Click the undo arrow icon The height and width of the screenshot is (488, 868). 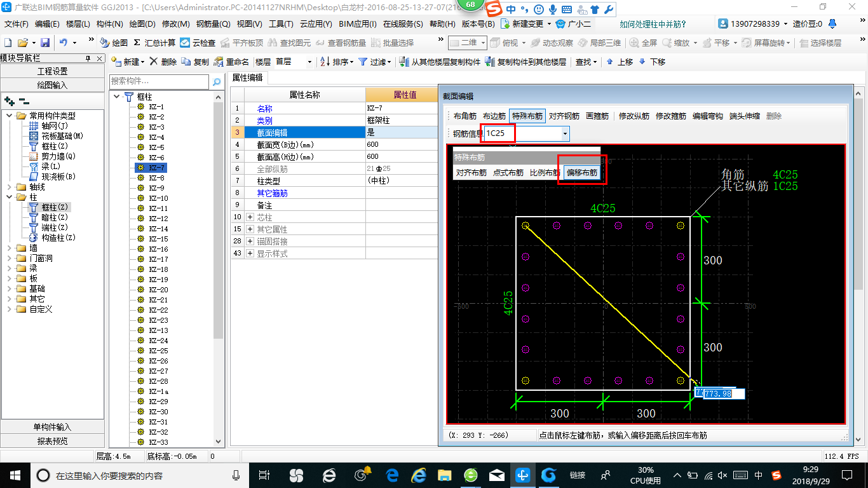tap(64, 43)
